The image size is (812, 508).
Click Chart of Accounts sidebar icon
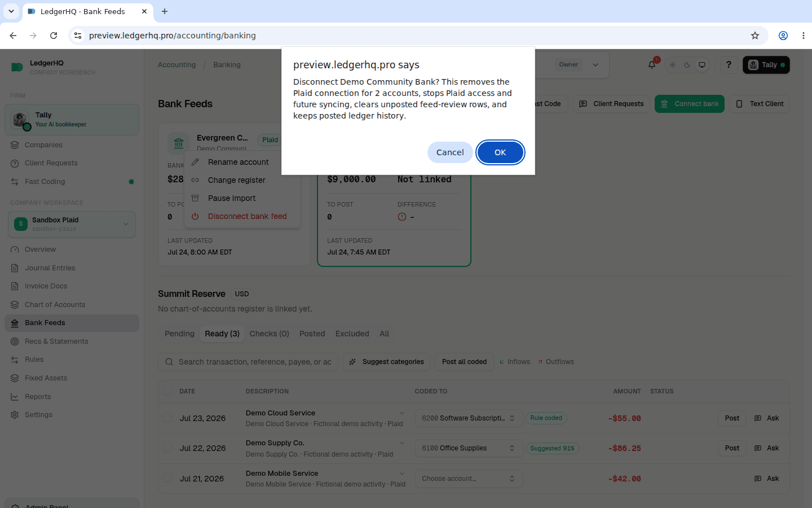click(15, 305)
